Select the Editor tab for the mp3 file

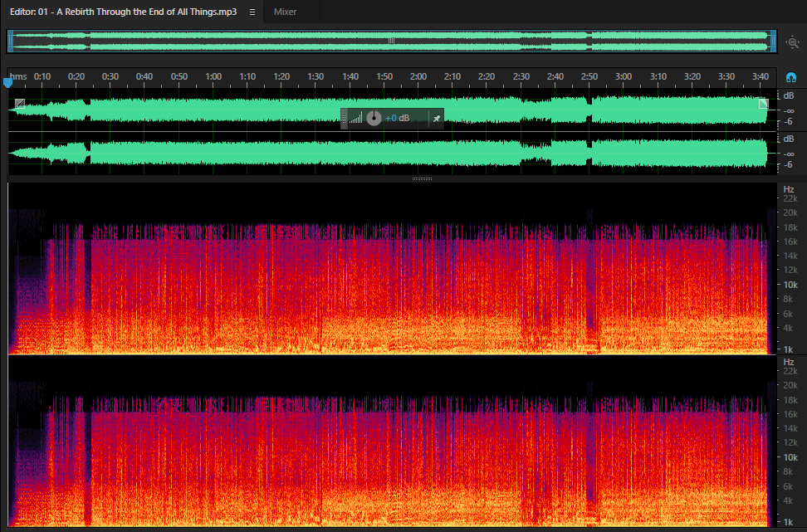coord(123,12)
